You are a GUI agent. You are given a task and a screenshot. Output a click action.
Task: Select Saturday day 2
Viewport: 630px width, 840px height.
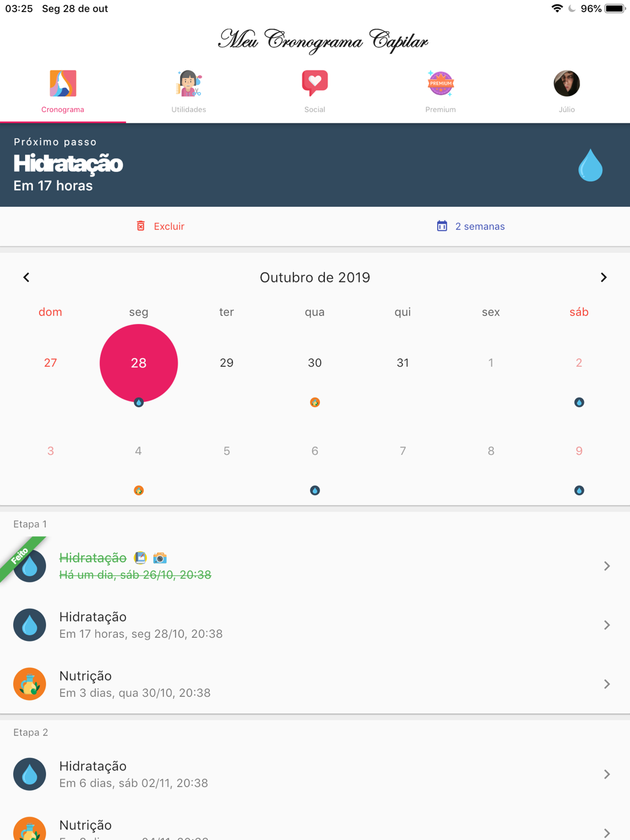[x=579, y=363]
